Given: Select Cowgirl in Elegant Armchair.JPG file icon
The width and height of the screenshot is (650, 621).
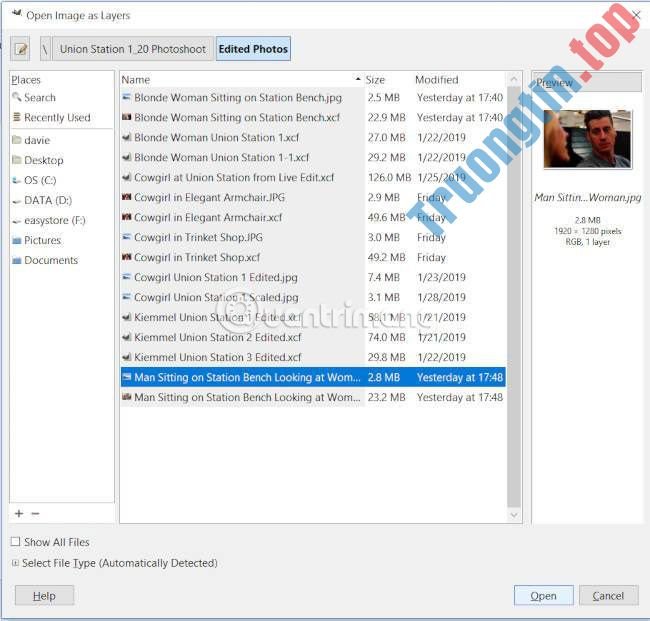Looking at the screenshot, I should pos(126,197).
